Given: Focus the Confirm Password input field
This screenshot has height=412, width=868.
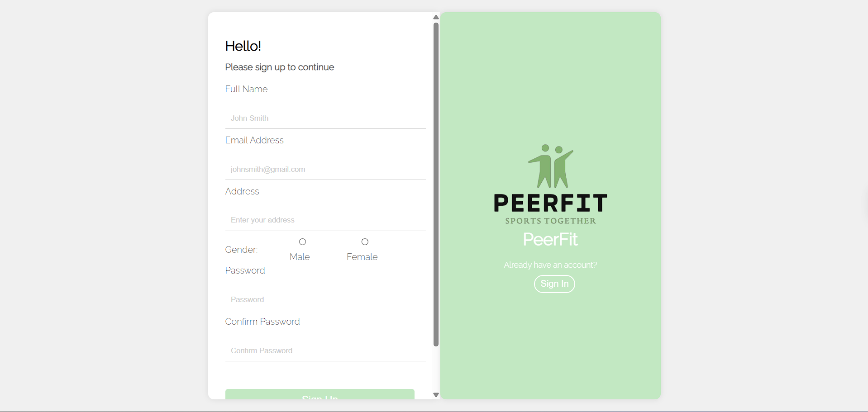Looking at the screenshot, I should point(325,350).
